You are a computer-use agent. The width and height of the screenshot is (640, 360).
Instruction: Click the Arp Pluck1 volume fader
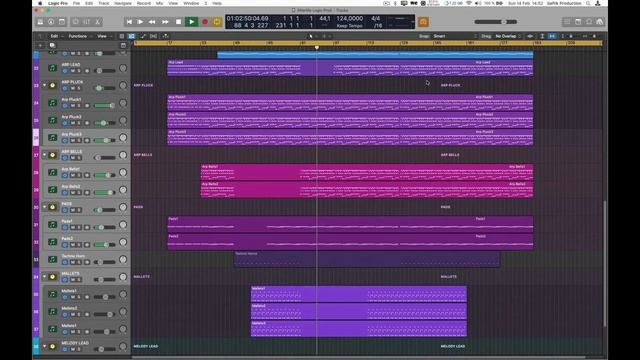105,106
